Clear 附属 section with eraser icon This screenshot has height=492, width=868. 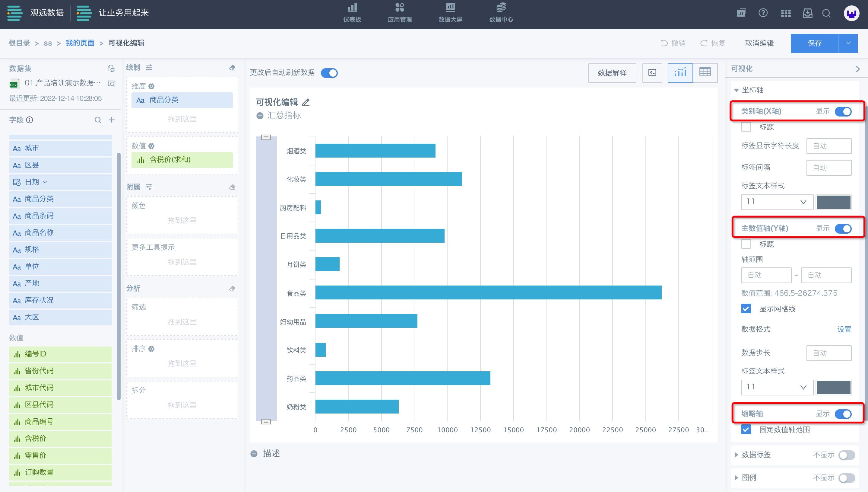pos(232,187)
